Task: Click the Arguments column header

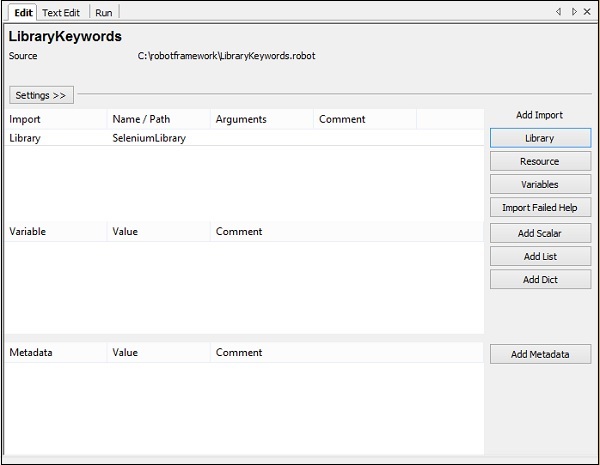Action: pos(241,119)
